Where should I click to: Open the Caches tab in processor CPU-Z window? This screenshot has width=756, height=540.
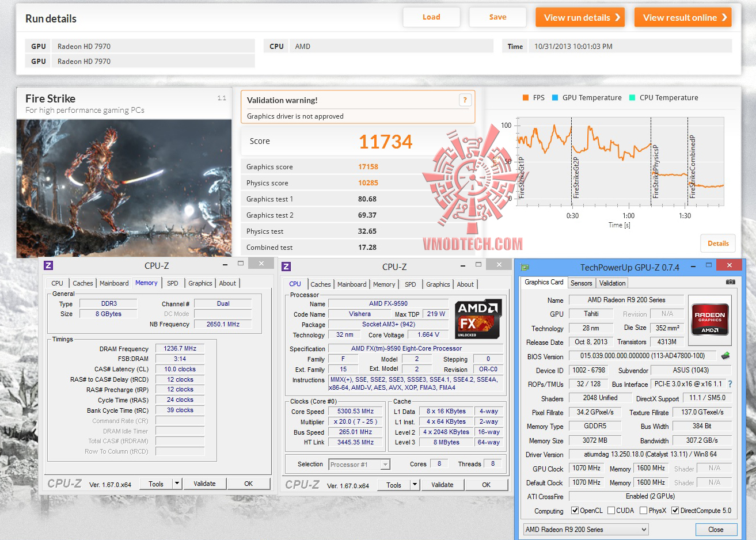tap(321, 284)
